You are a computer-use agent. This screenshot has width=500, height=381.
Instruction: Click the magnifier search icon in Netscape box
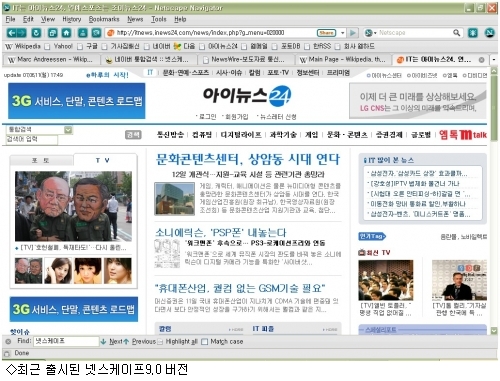coord(456,33)
